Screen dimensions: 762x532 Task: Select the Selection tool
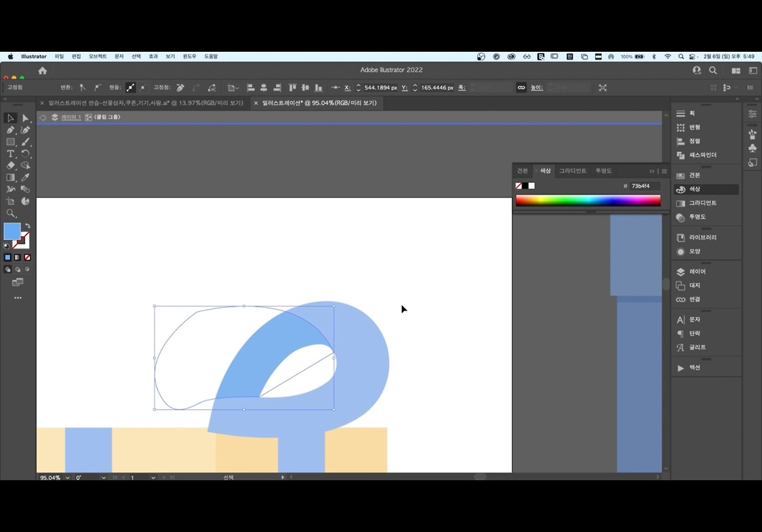click(x=10, y=118)
